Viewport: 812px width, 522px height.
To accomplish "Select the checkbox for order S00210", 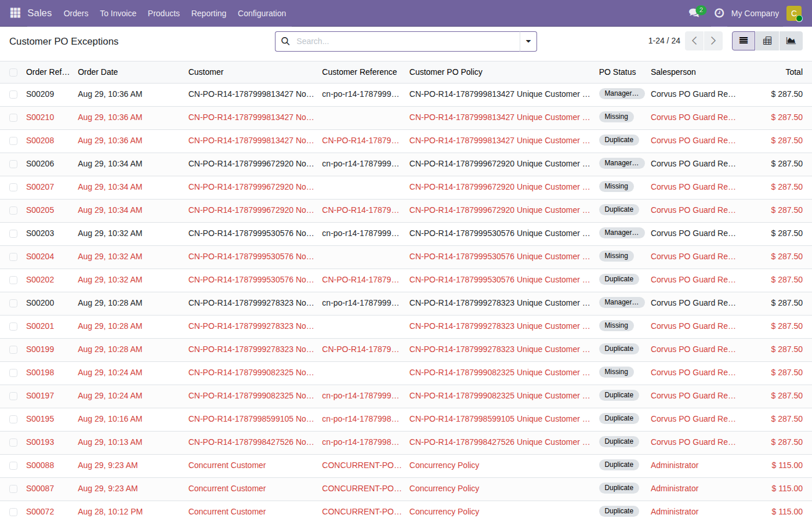I will [x=13, y=118].
